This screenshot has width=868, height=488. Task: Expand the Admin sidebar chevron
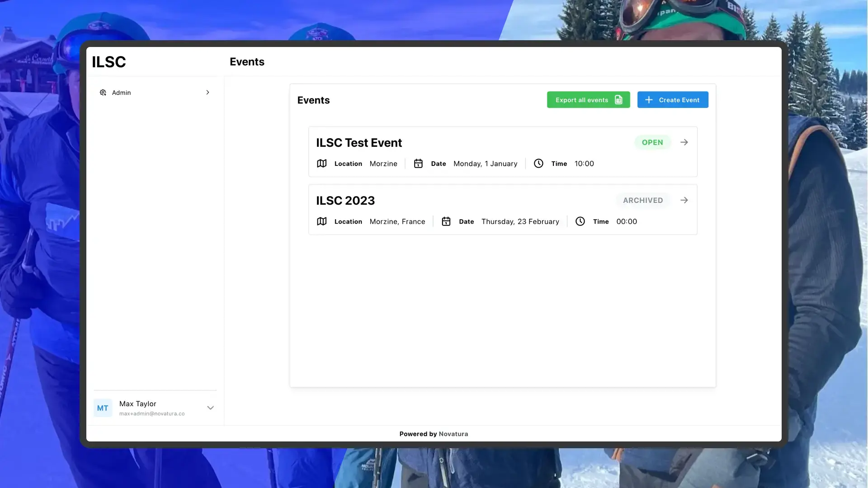pyautogui.click(x=208, y=93)
